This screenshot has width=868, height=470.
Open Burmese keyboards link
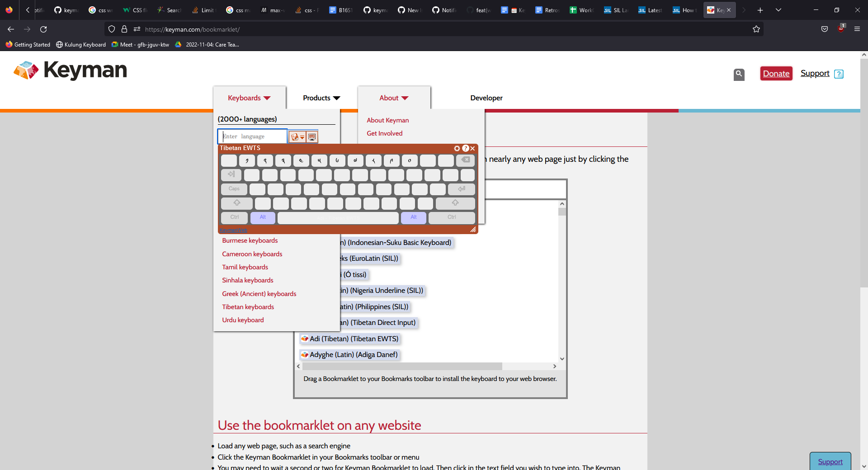pos(250,240)
